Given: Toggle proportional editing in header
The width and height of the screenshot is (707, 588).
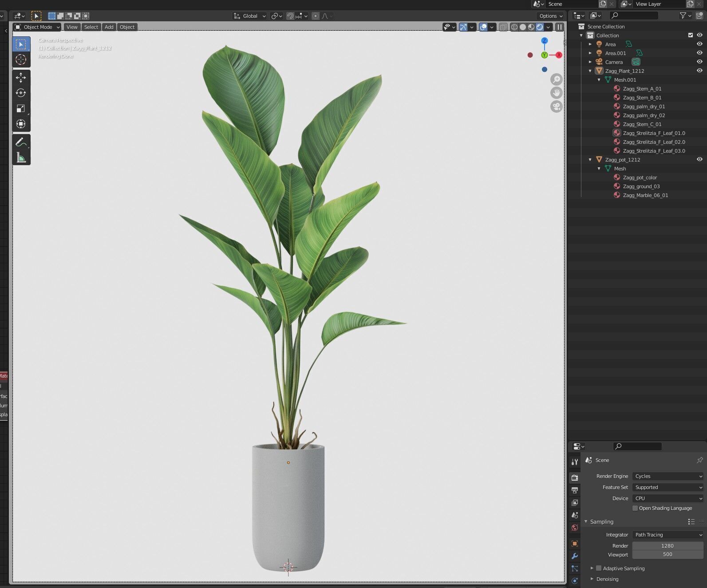Looking at the screenshot, I should point(316,16).
